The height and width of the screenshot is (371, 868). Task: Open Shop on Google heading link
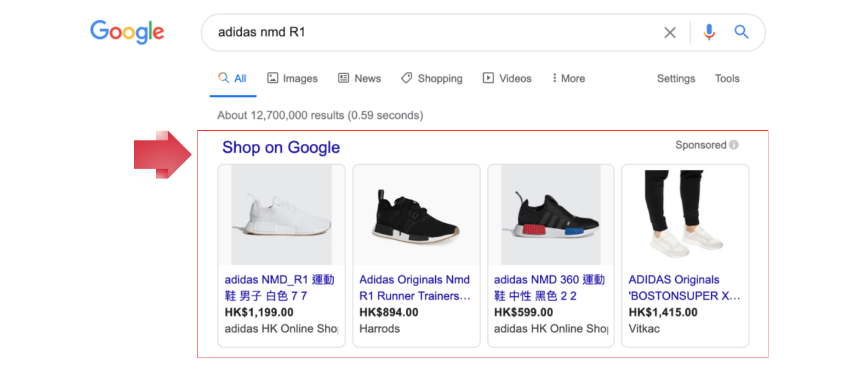281,147
